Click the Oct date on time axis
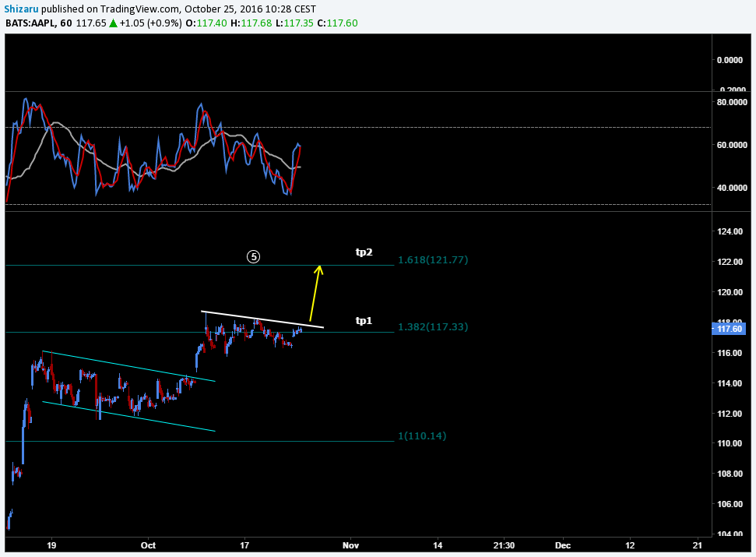 148,545
